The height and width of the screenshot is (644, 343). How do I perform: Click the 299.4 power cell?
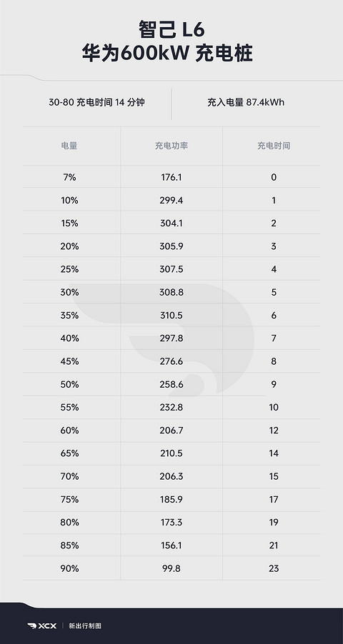[171, 201]
